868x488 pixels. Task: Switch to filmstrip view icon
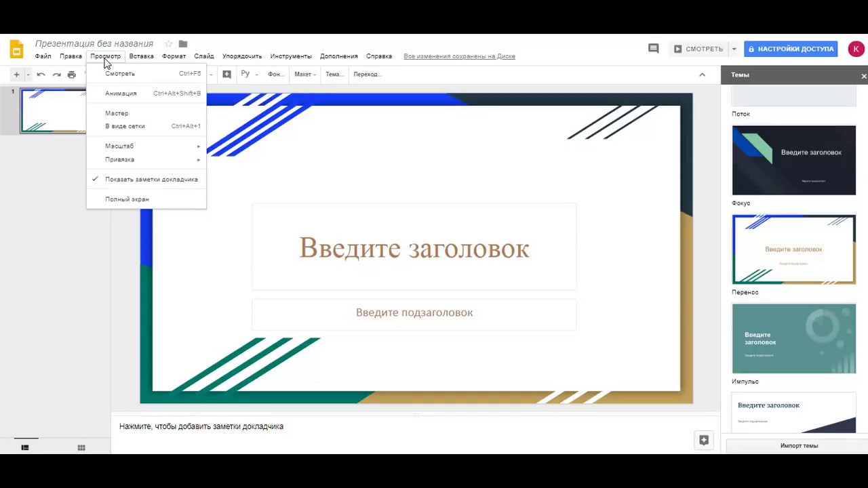[x=25, y=447]
